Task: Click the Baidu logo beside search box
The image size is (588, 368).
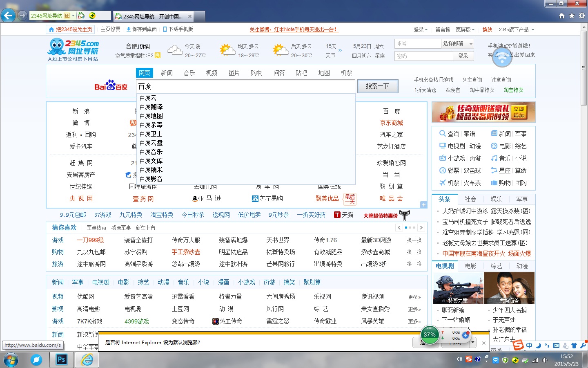Action: coord(111,85)
